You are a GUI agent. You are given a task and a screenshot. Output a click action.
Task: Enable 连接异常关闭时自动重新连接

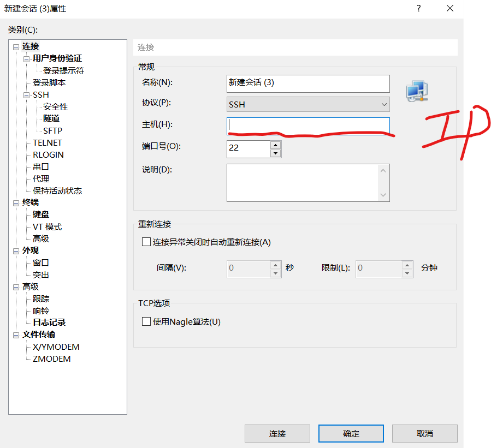click(146, 242)
